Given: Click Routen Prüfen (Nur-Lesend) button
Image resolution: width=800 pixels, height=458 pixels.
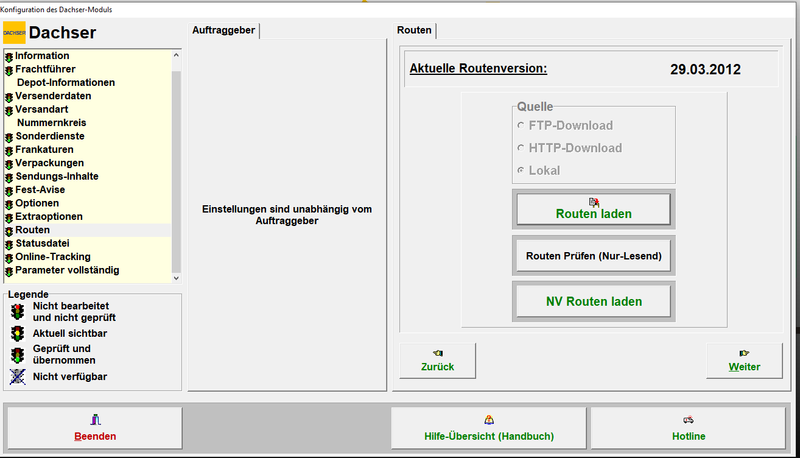Looking at the screenshot, I should tap(593, 255).
